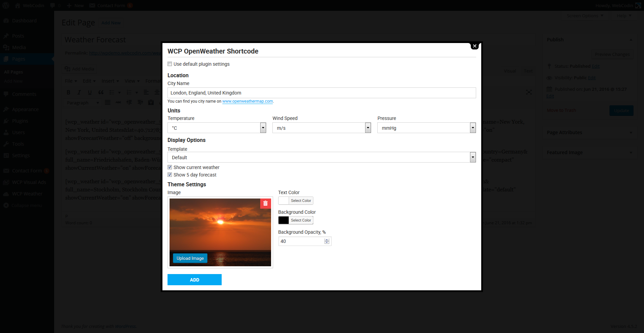The height and width of the screenshot is (333, 644).
Task: Click the WordPress logo in admin bar
Action: pos(6,5)
